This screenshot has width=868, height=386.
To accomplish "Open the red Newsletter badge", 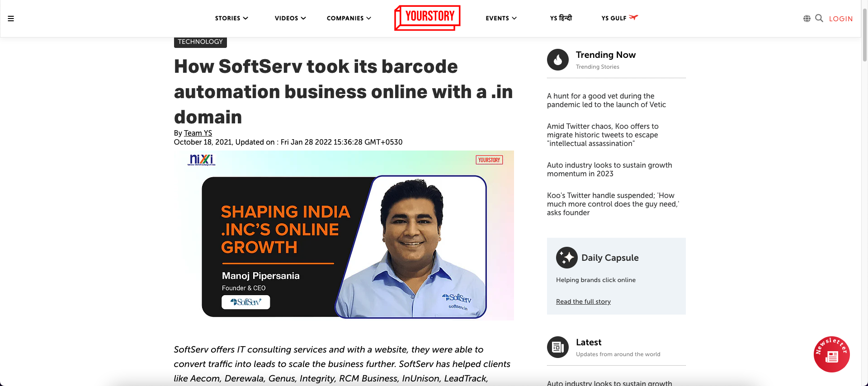I will (x=831, y=354).
